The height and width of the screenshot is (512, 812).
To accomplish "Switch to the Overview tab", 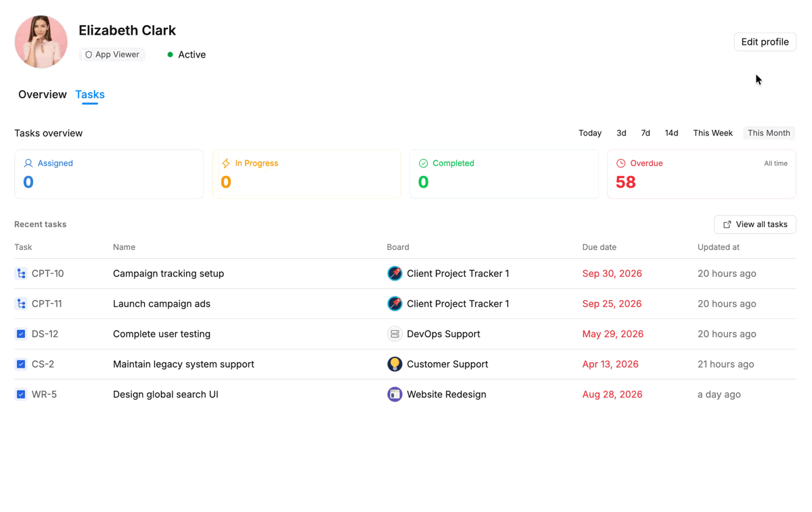I will (43, 95).
